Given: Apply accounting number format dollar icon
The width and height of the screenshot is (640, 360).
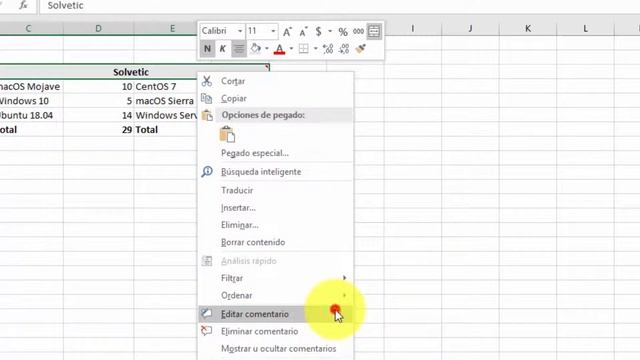Looking at the screenshot, I should 318,31.
